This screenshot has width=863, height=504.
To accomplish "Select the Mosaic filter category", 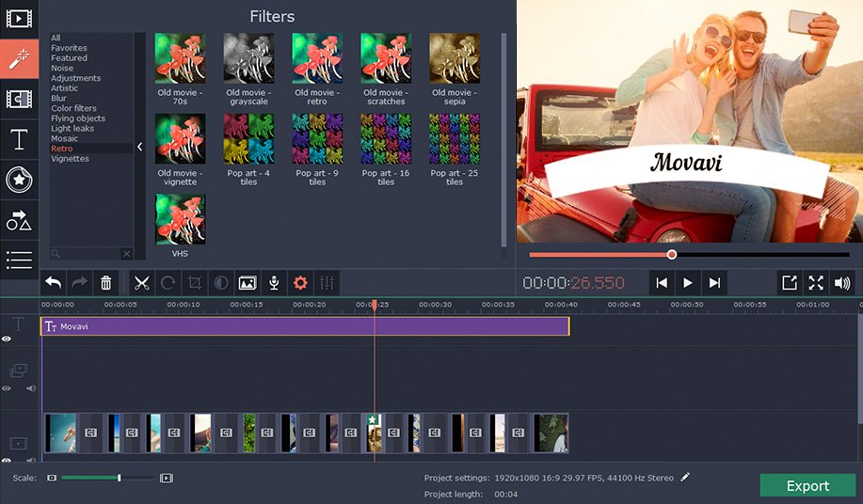I will coord(64,138).
